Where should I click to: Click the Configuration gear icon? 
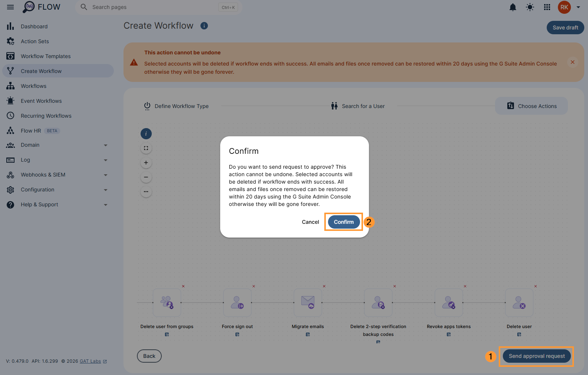pyautogui.click(x=10, y=190)
